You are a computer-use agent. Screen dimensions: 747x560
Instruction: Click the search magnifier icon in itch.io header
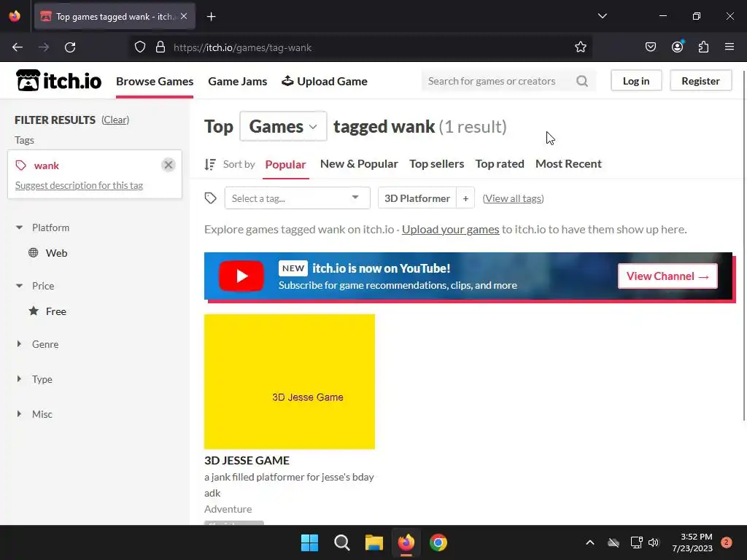(x=582, y=81)
